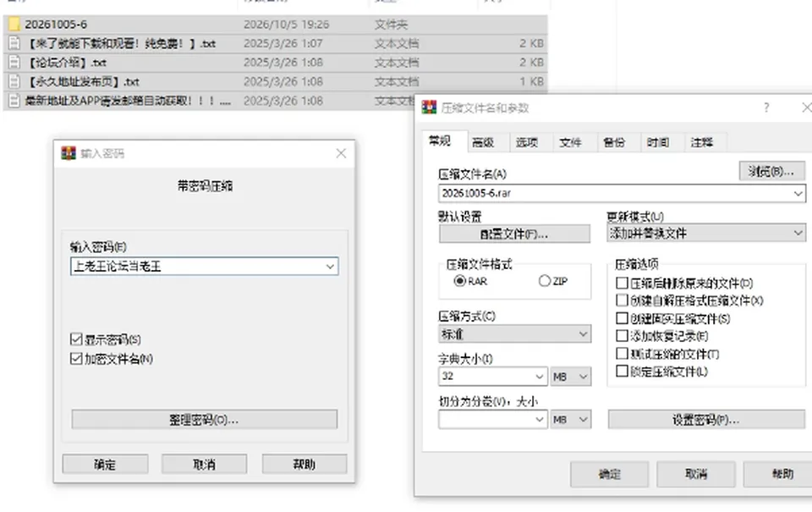Enable 创建固实压缩文件 checkbox
Viewport: 812px width, 512px height.
coord(622,318)
